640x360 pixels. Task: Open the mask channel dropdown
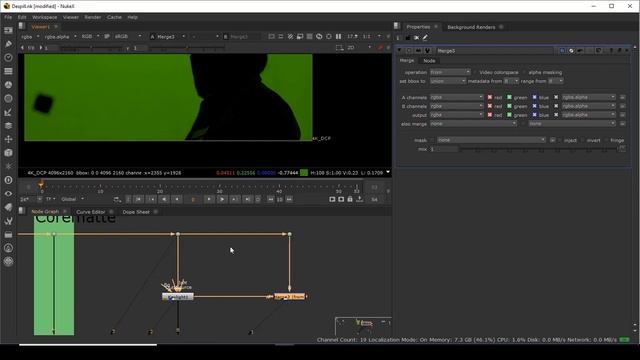pos(491,140)
